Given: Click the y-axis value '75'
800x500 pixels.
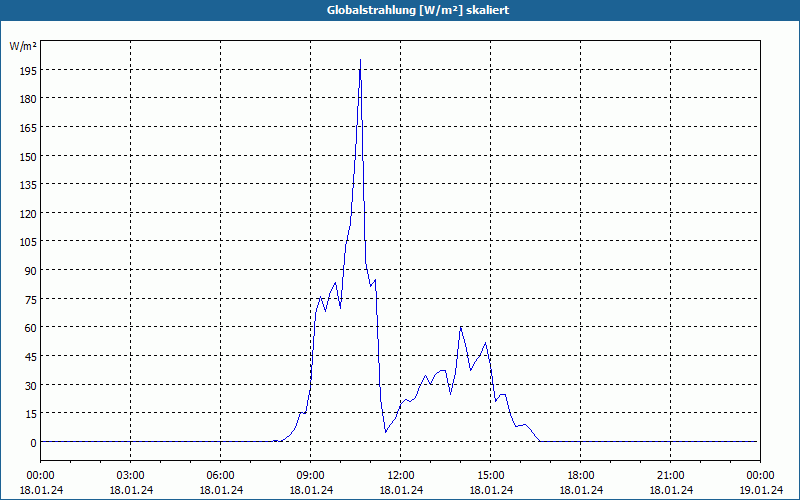Looking at the screenshot, I should [x=31, y=300].
